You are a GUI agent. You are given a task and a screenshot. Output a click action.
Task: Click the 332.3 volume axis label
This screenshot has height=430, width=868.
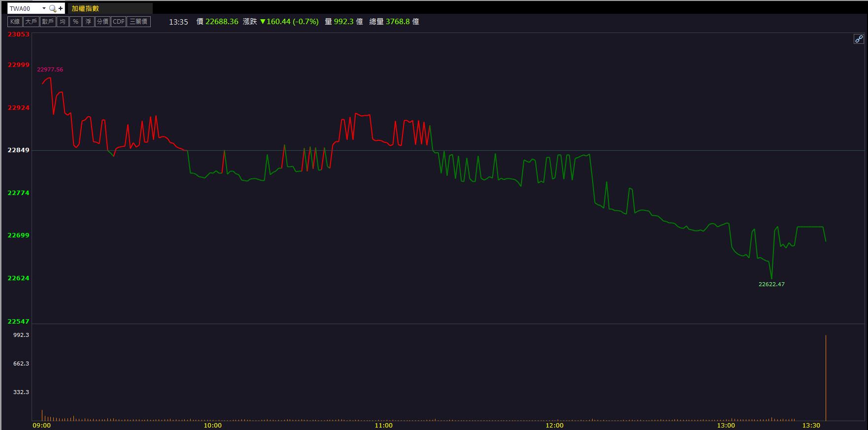pyautogui.click(x=21, y=392)
